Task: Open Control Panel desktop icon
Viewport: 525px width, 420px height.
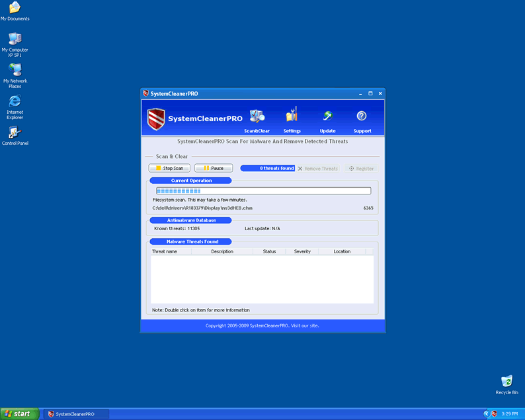Action: coord(15,132)
